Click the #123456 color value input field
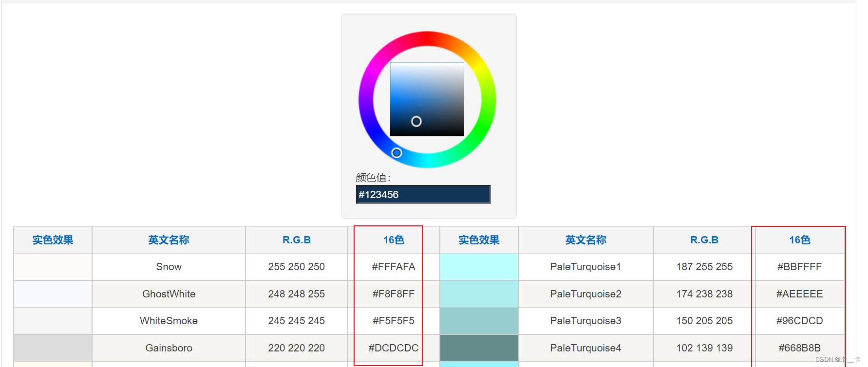This screenshot has height=367, width=868. [x=423, y=194]
